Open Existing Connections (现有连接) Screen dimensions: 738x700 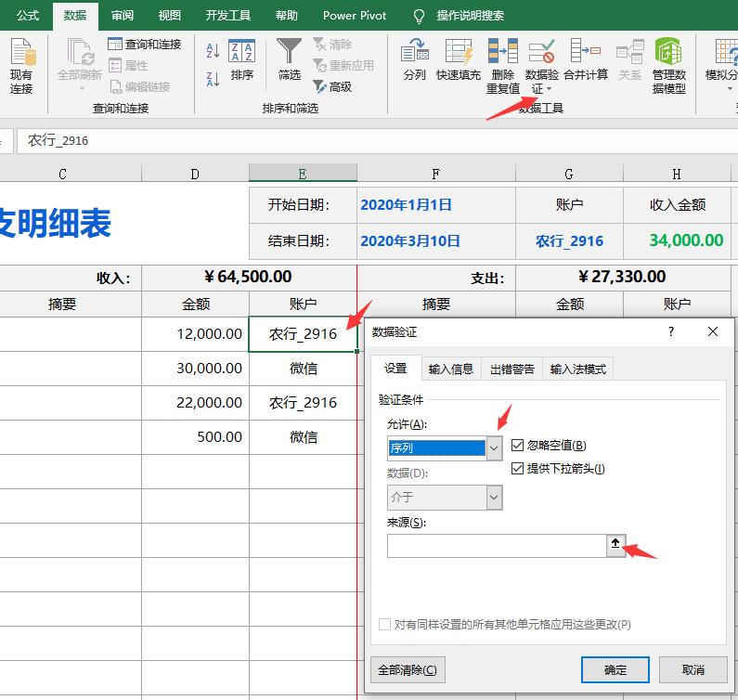click(x=21, y=66)
